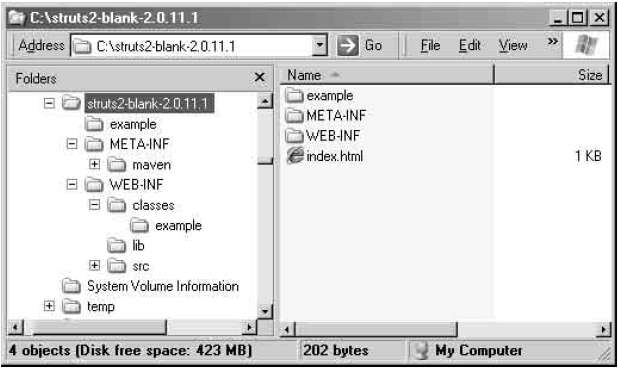Collapse the META-INF tree node

click(72, 144)
